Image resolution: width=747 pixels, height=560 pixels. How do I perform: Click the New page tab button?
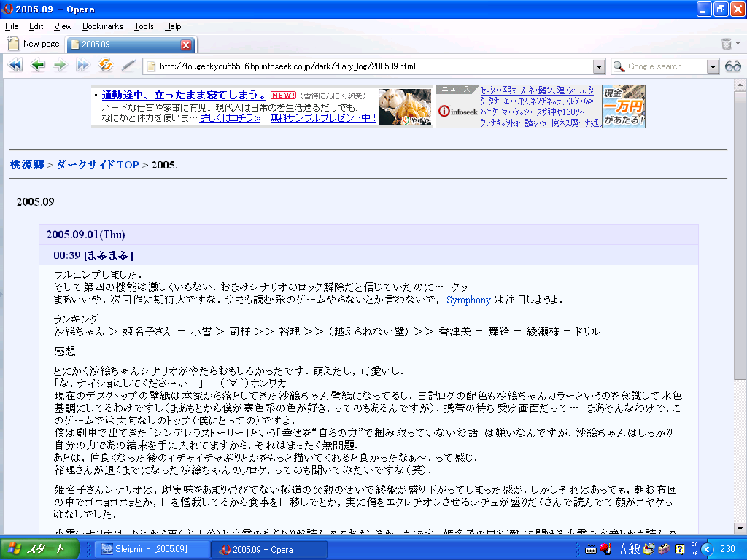34,44
